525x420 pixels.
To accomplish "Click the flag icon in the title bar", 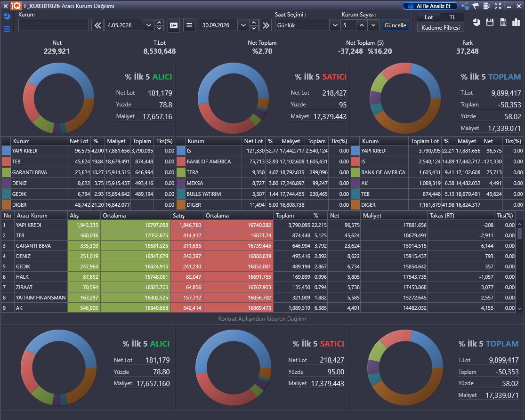I will click(476, 6).
